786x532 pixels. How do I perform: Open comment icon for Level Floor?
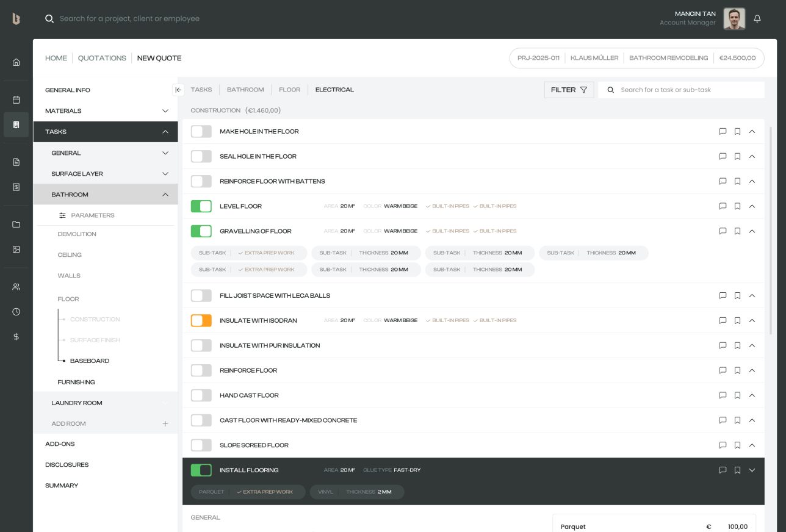[723, 206]
